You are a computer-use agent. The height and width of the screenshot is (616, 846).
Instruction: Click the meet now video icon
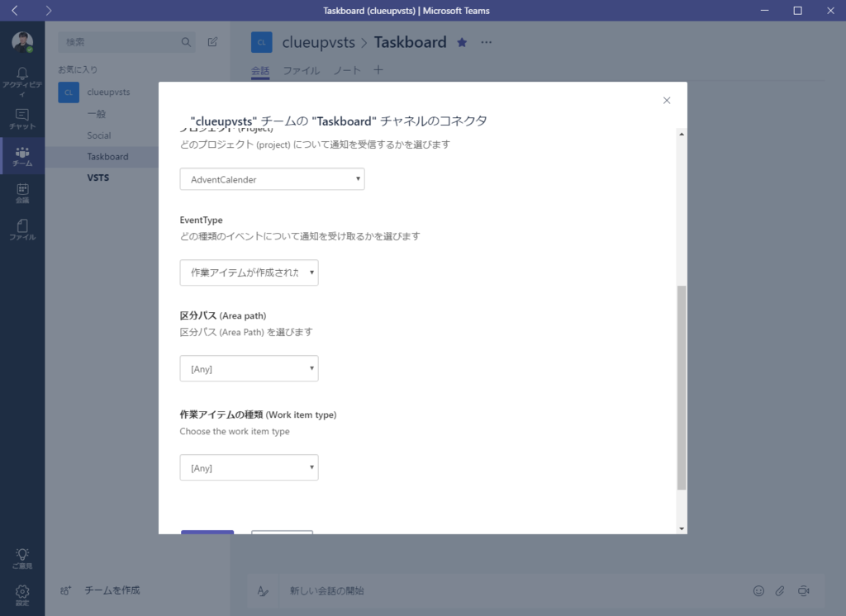(x=803, y=591)
